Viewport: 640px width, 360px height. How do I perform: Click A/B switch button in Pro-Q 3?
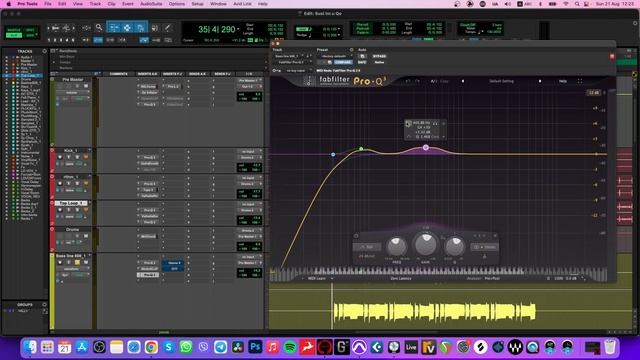pyautogui.click(x=433, y=81)
